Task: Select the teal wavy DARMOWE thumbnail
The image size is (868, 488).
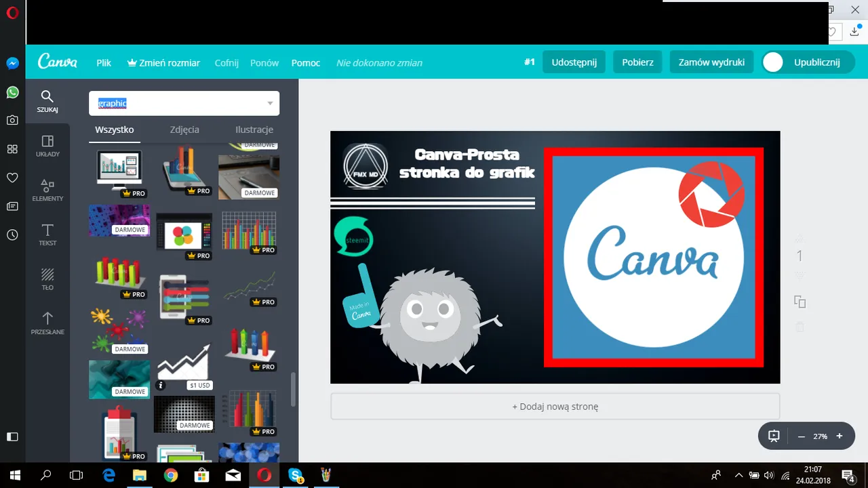Action: tap(119, 379)
